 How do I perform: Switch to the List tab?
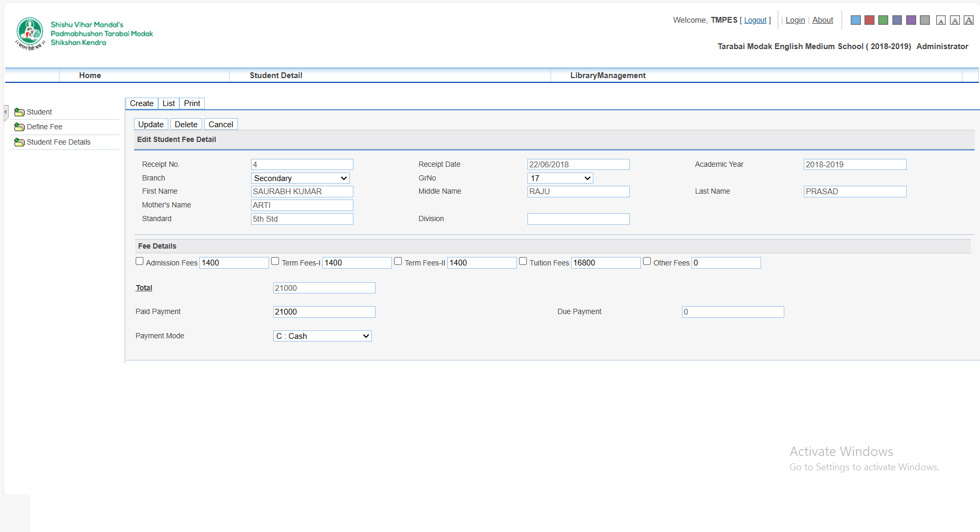click(169, 103)
